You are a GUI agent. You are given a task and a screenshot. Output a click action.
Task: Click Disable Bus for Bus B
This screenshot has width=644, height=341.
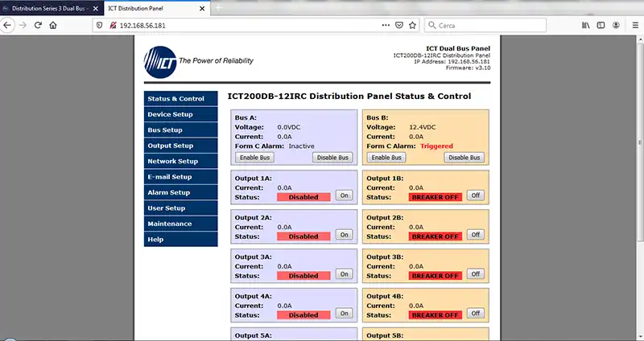[x=464, y=157]
